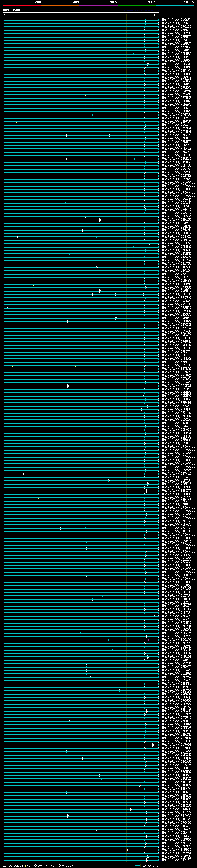Choose the UniRef100_B6HRI1 entry
Image resolution: width=197 pixels, height=868 pixels.
[x=177, y=57]
